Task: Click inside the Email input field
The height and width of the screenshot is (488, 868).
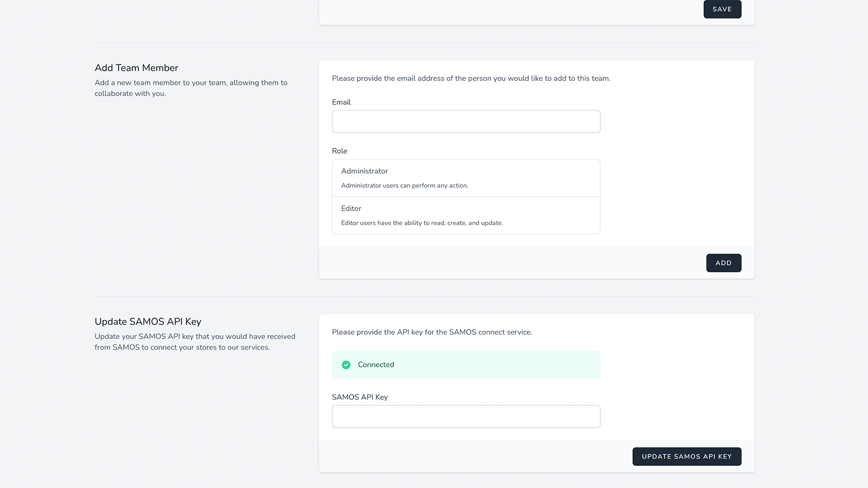Action: 465,121
